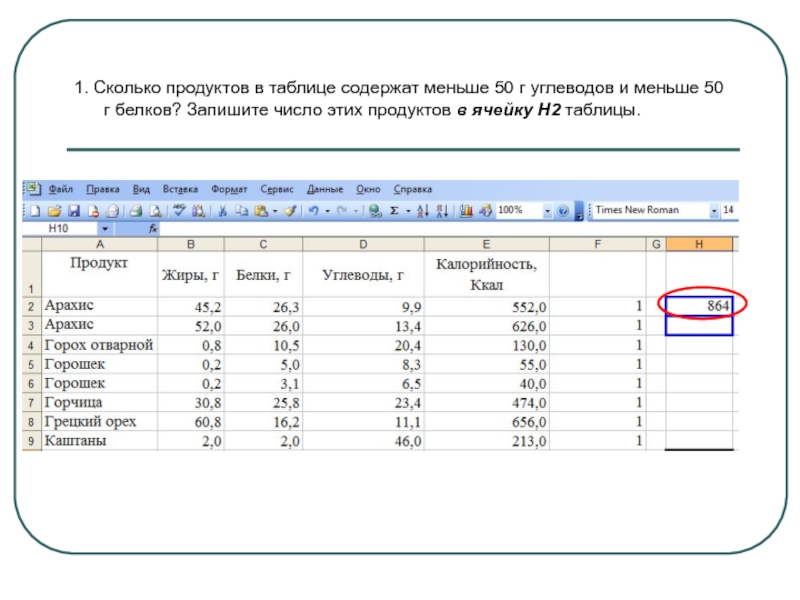Open the Name Box dropdown arrow
800x600 pixels.
click(104, 228)
